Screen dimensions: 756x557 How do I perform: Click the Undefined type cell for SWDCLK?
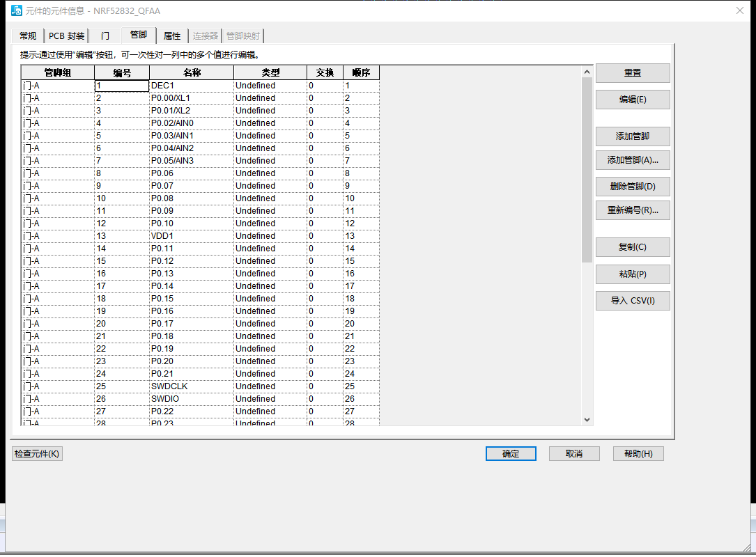click(270, 386)
